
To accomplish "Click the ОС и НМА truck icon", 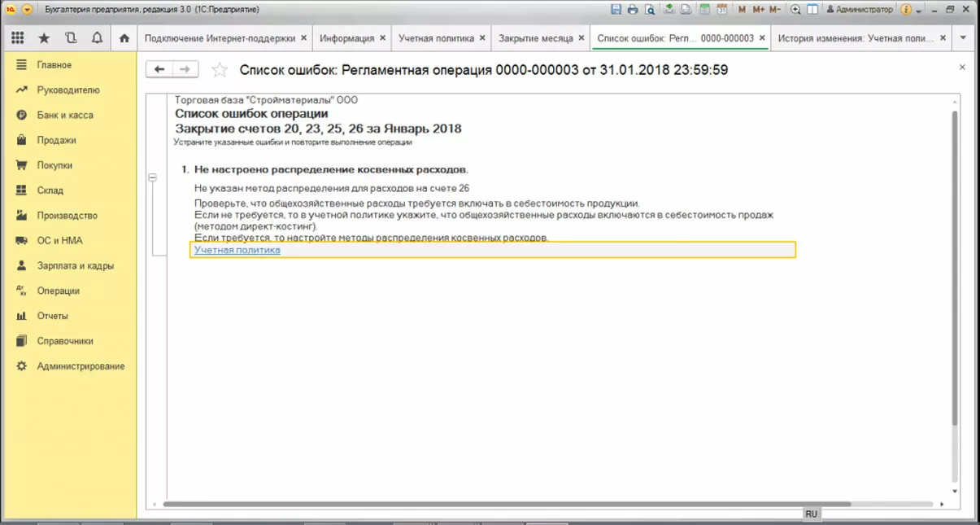I will 22,241.
